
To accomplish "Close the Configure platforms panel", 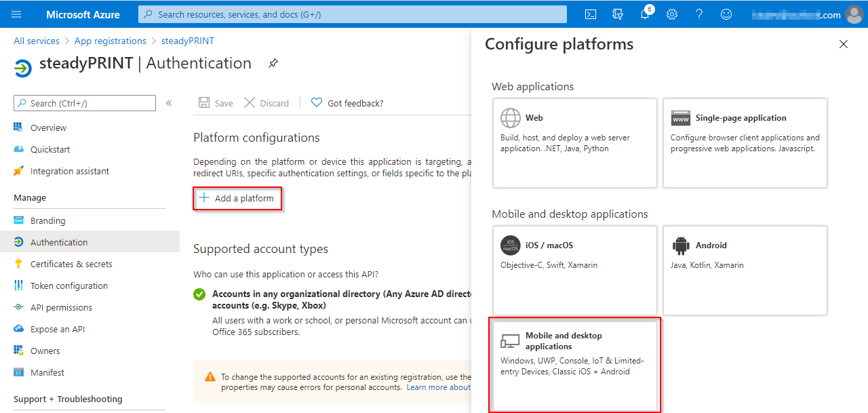I will (x=844, y=44).
